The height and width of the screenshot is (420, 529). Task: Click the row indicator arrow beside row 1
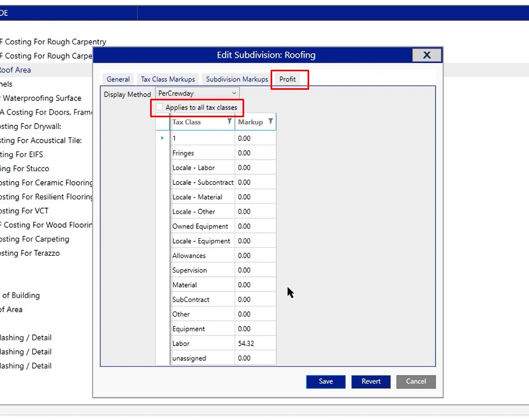pos(162,138)
